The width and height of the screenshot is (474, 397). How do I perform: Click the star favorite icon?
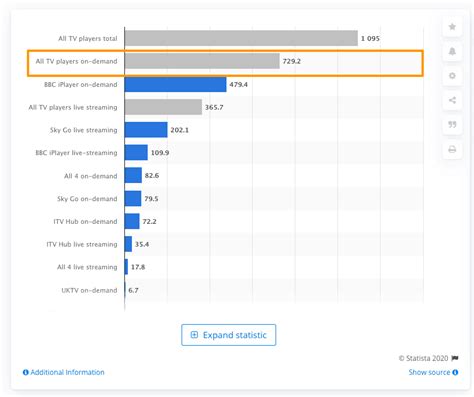tap(452, 27)
